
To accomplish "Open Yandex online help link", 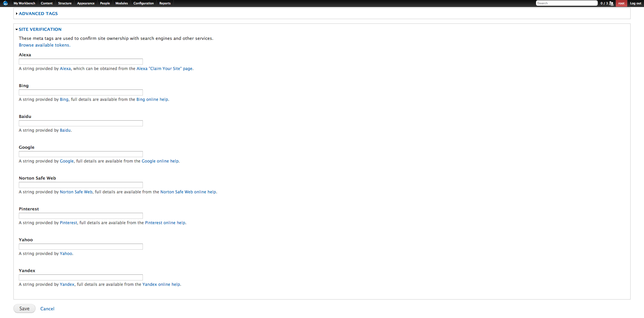I will click(161, 284).
